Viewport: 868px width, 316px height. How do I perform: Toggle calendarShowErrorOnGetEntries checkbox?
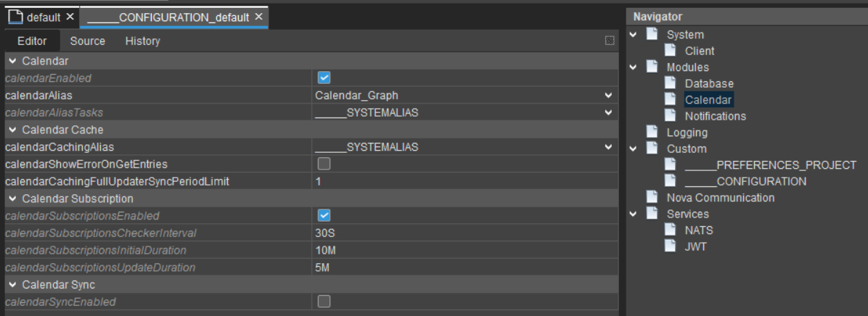(x=324, y=164)
